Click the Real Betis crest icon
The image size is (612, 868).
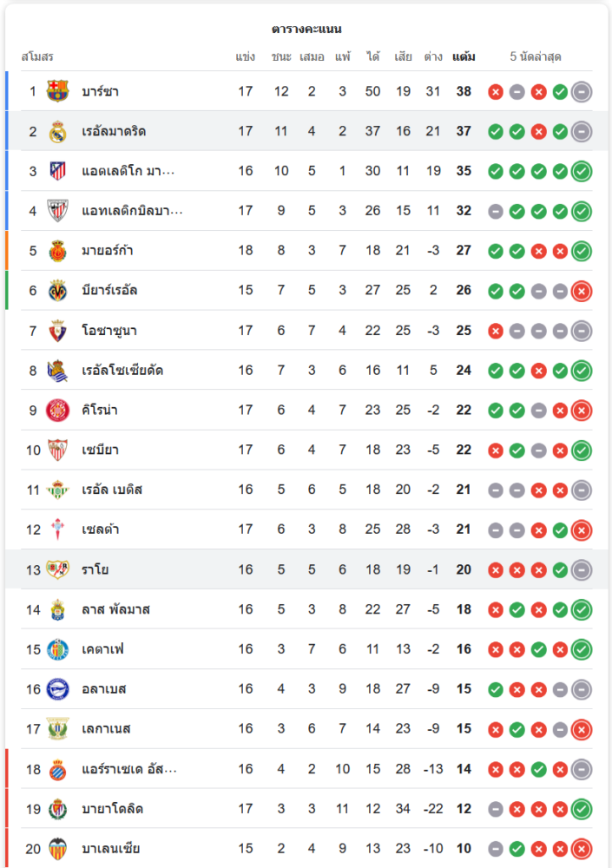(58, 490)
